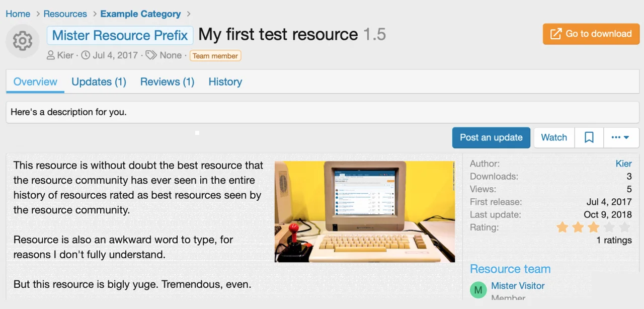Click the Go to download button
Image resolution: width=644 pixels, height=309 pixels.
click(591, 34)
